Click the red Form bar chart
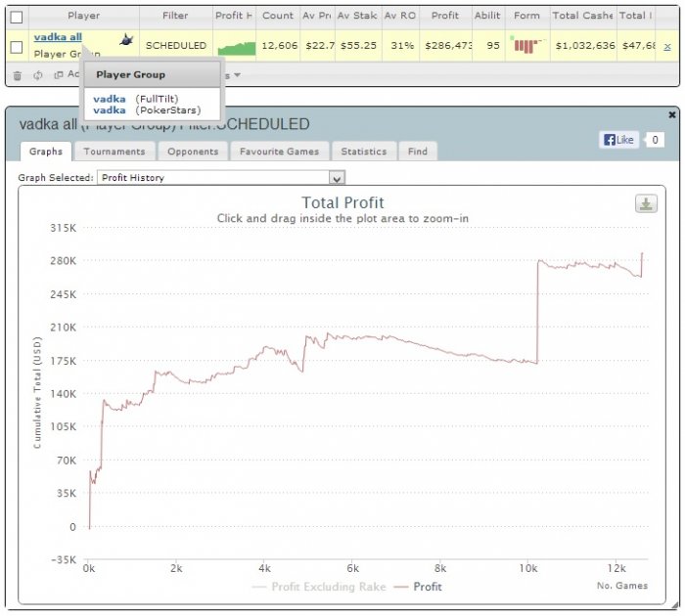Screen dimensions: 685x616 tap(526, 45)
